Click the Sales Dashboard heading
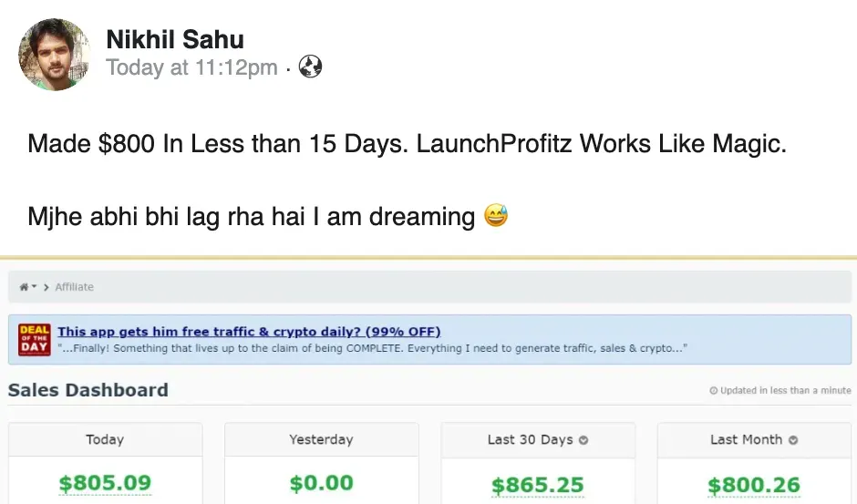The image size is (857, 504). tap(88, 390)
